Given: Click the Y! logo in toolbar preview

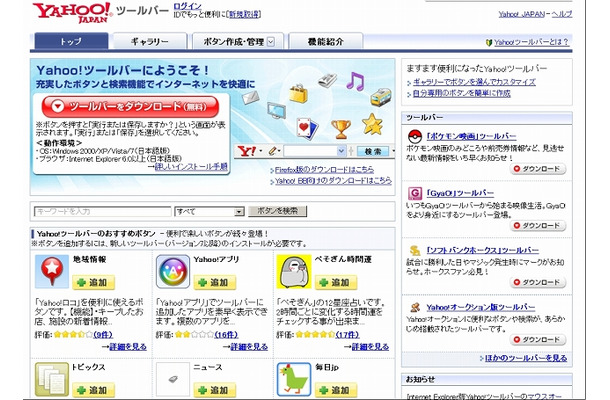Looking at the screenshot, I should pyautogui.click(x=247, y=151).
